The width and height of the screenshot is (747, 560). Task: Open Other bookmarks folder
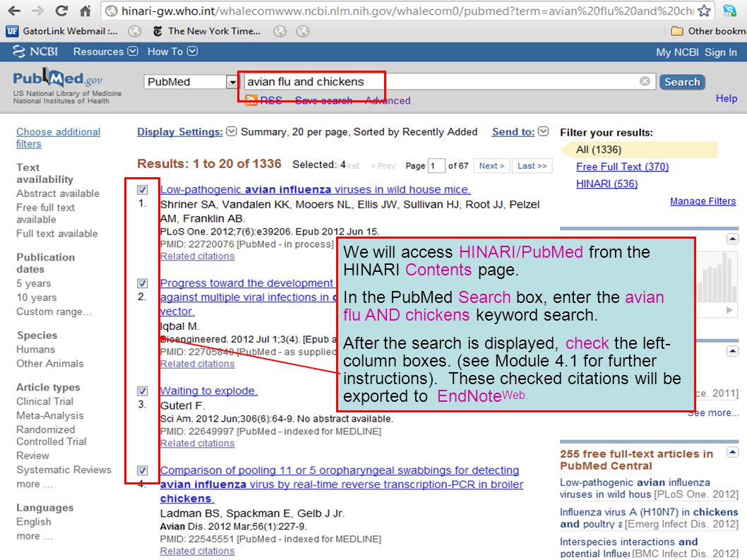click(x=708, y=31)
